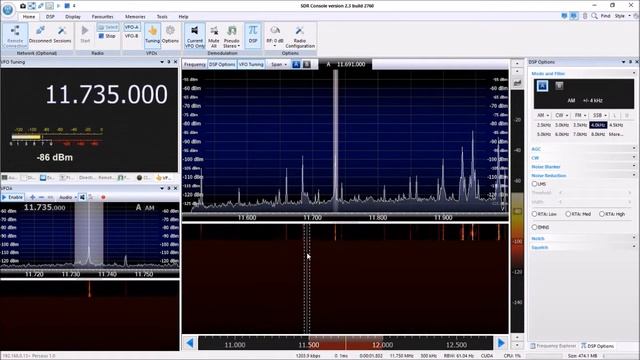640x360 pixels.
Task: Select VFO A square above spectrum
Action: [x=296, y=64]
